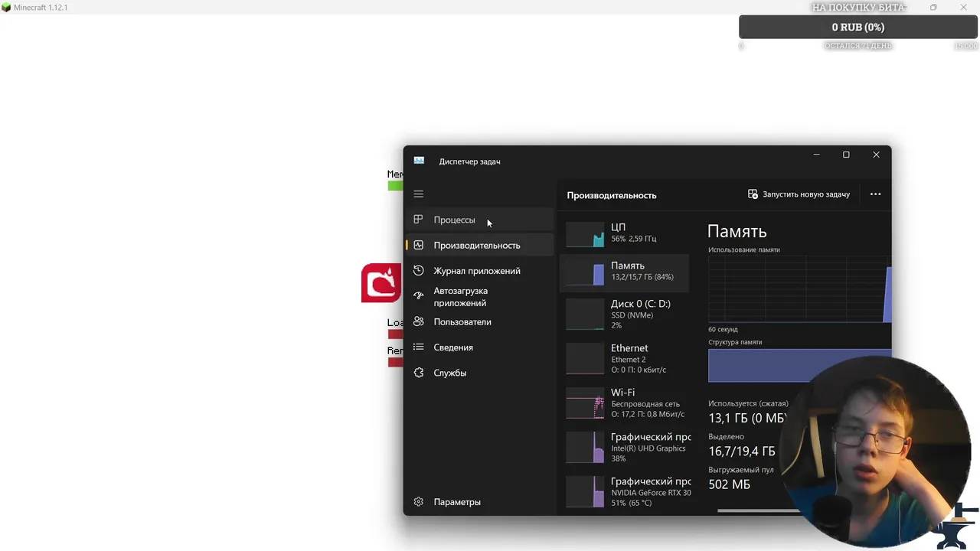The image size is (980, 551).
Task: Select the Intel UHD Graphics GPU item
Action: [x=625, y=448]
